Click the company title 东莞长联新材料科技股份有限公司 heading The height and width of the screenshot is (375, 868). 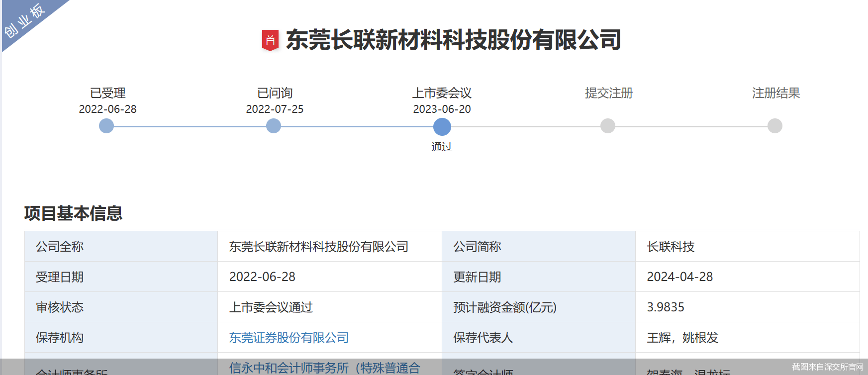[x=453, y=40]
